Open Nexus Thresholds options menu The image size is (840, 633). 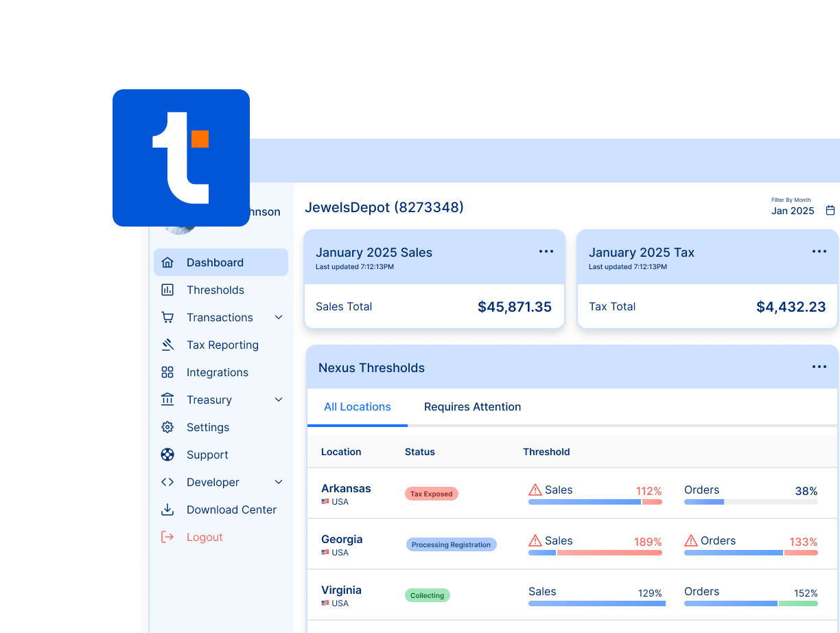click(x=819, y=367)
